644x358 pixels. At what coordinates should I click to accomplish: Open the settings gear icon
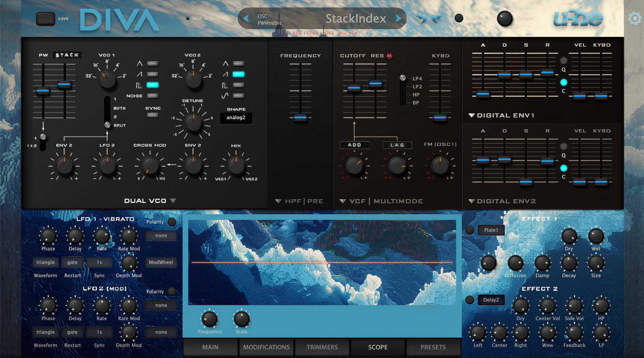(x=634, y=19)
